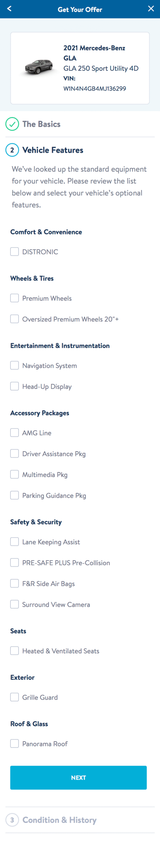160x868 pixels.
Task: Check the DISTRONIC option
Action: pos(15,252)
